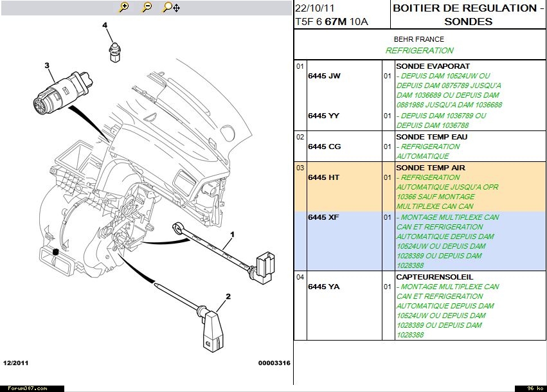Open part reference 6445 CG

coord(324,147)
